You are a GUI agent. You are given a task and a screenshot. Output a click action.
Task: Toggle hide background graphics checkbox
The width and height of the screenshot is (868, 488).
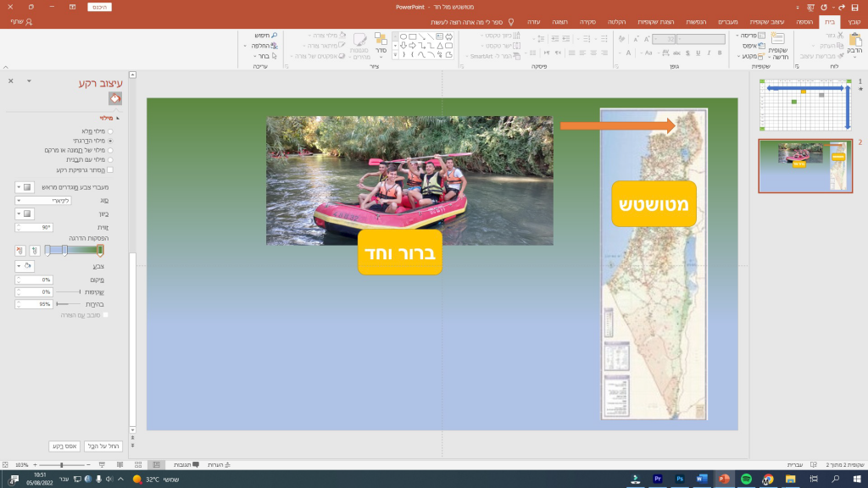pos(109,169)
